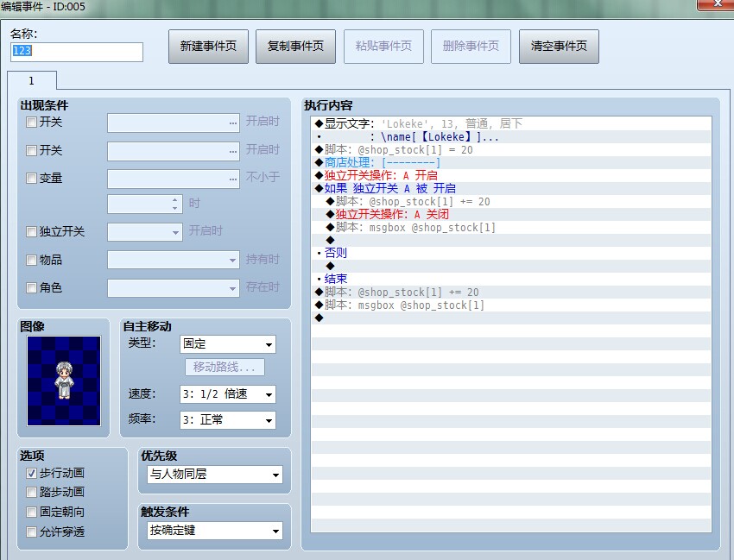Select the 独立开关操作 A 关闭 line
The height and width of the screenshot is (560, 734).
[x=511, y=214]
